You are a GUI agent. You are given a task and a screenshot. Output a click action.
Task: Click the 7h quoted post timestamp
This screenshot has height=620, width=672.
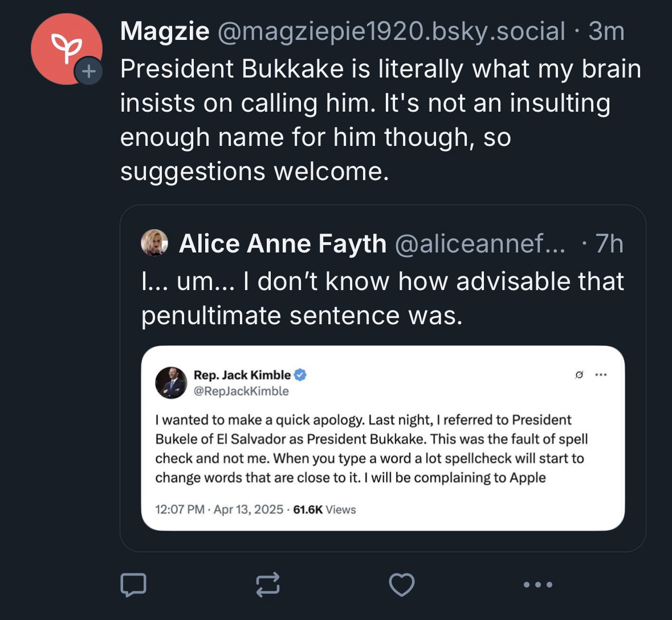[x=609, y=244]
